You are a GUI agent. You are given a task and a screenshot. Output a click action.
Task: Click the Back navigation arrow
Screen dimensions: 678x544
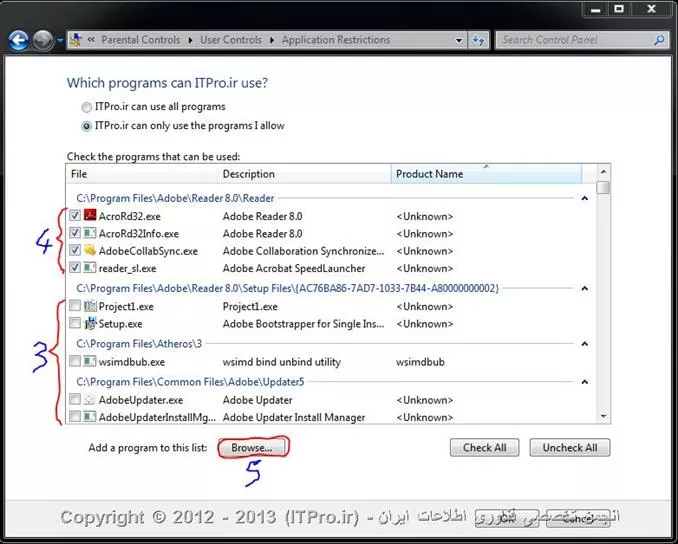coord(19,41)
